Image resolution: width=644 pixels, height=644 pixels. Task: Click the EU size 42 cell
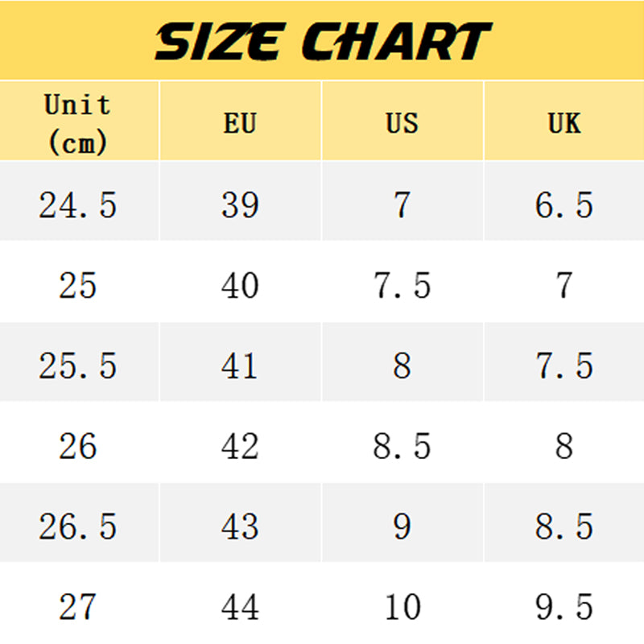pyautogui.click(x=240, y=442)
